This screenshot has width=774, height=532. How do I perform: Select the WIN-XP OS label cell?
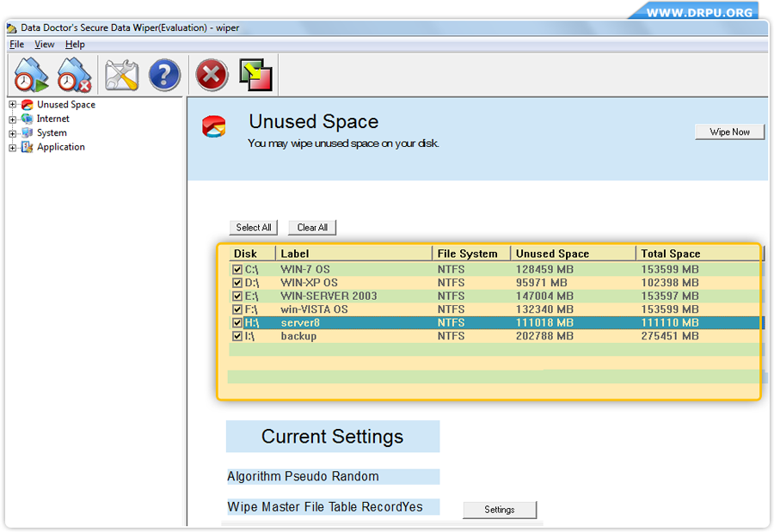pyautogui.click(x=309, y=283)
